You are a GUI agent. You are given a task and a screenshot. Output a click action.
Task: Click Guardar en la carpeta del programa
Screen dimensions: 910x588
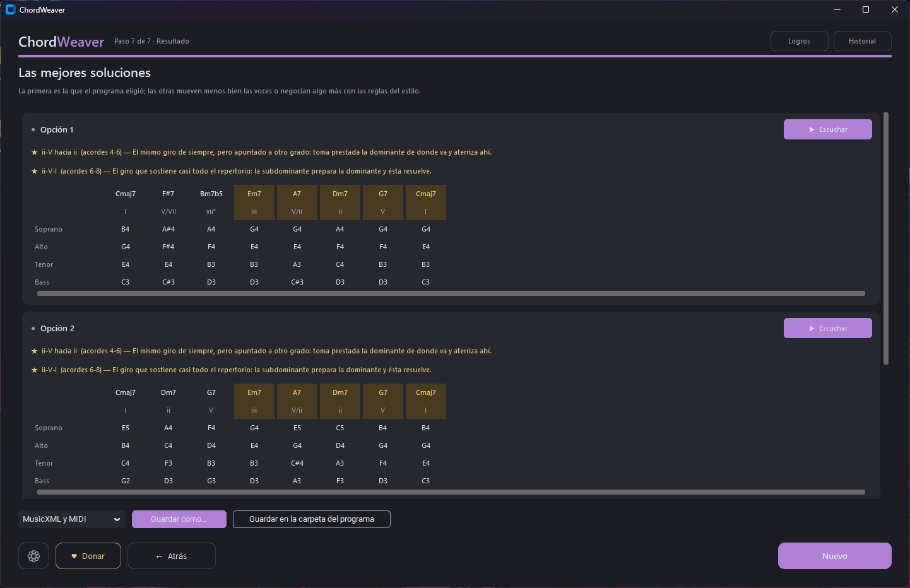[x=312, y=519]
